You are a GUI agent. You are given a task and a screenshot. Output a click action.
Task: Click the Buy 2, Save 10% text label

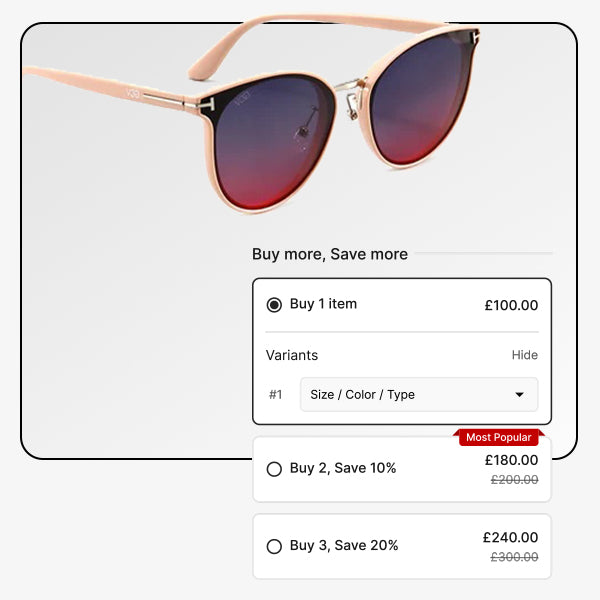pos(343,468)
